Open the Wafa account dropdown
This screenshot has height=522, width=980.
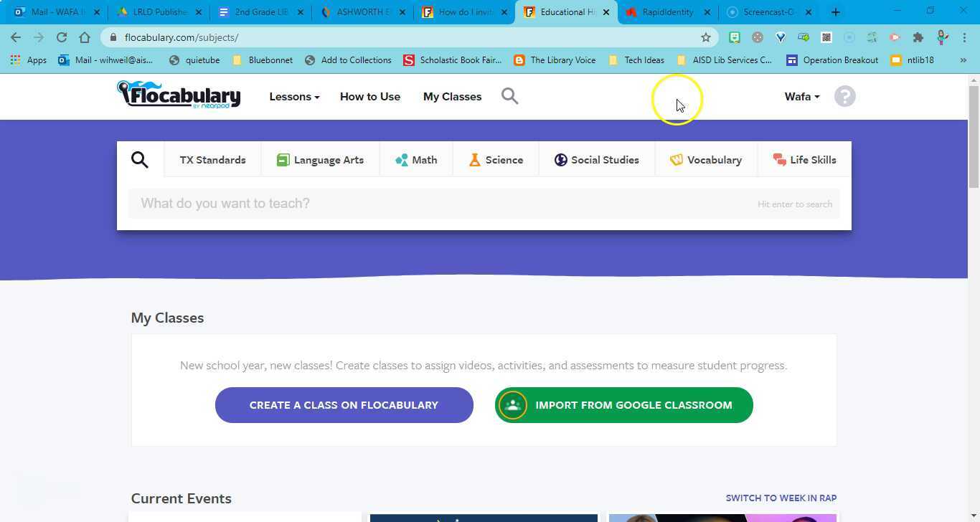(801, 96)
